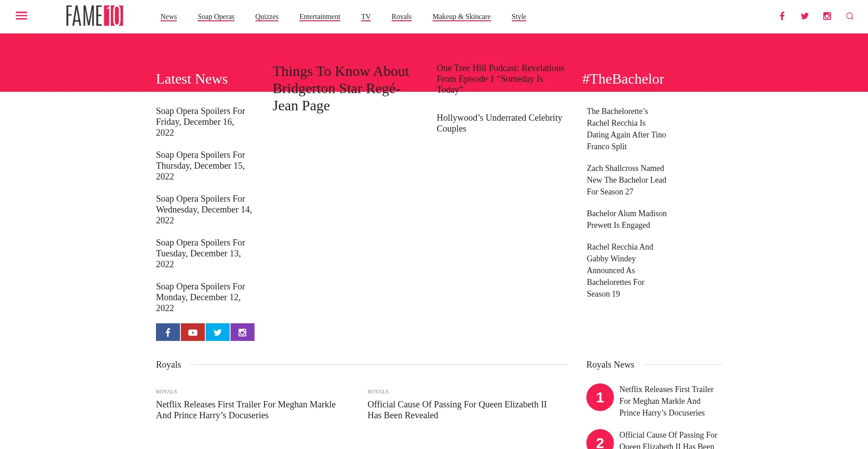Viewport: 868px width, 449px height.
Task: Read Zach Shallcross Named New Bachelor Lead
Action: [x=626, y=180]
